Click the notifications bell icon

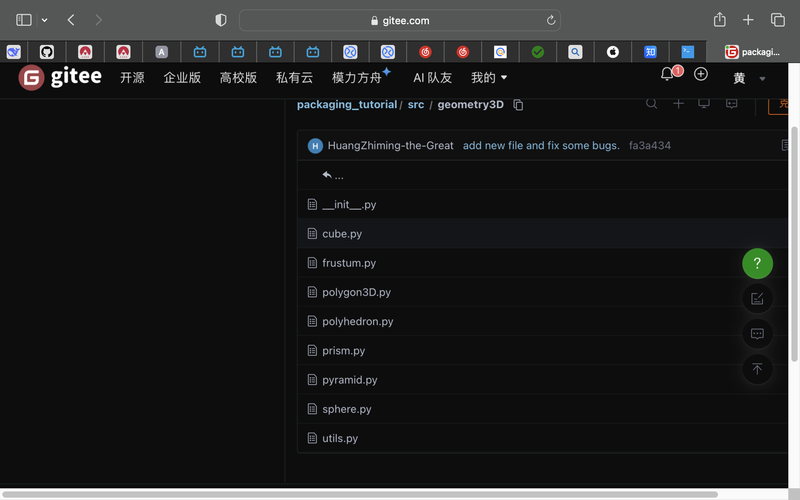667,75
